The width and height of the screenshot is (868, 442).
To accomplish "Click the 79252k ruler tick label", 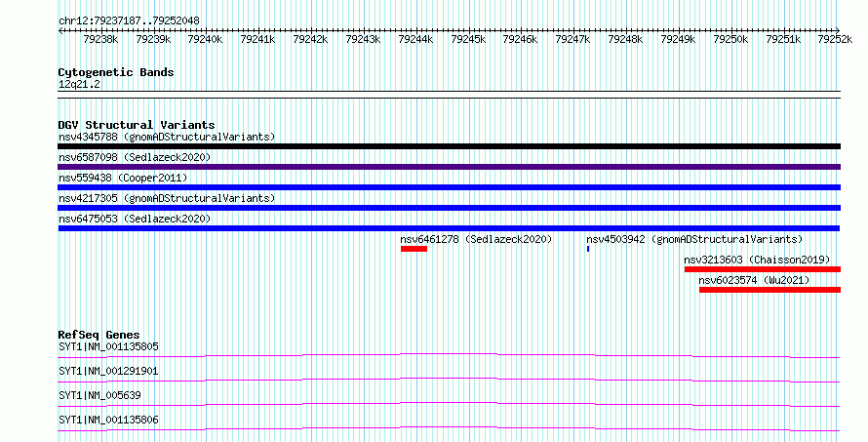I will [x=835, y=39].
